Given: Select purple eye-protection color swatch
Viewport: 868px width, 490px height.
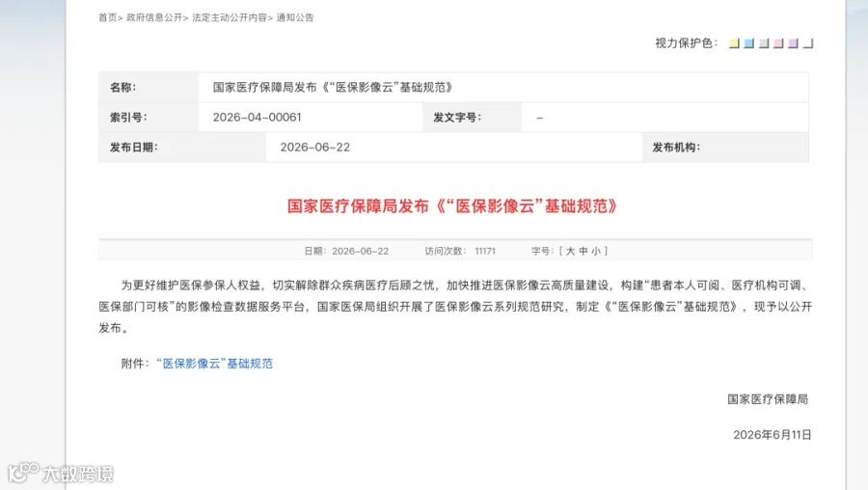Looking at the screenshot, I should coord(794,43).
